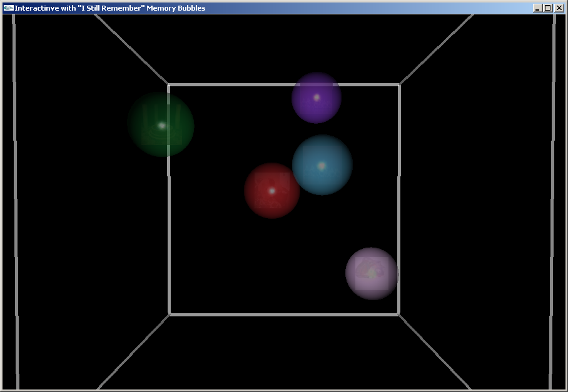Close the Memory Bubbles window

559,8
